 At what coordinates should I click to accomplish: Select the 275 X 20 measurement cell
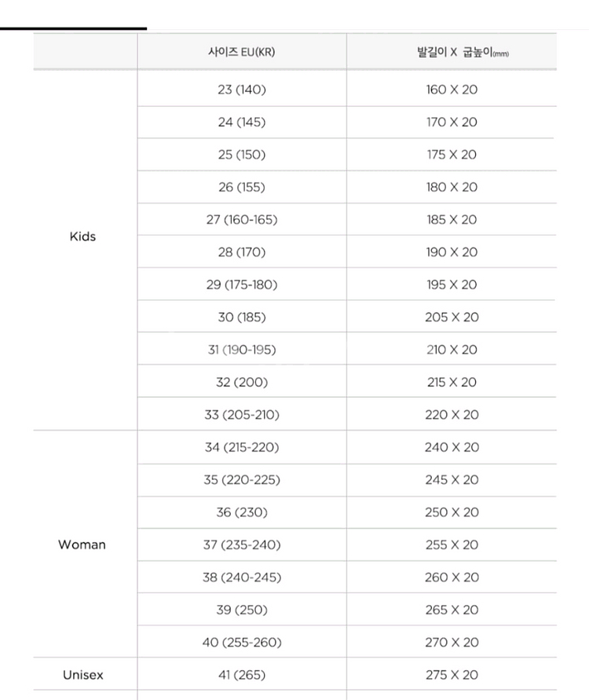point(452,675)
